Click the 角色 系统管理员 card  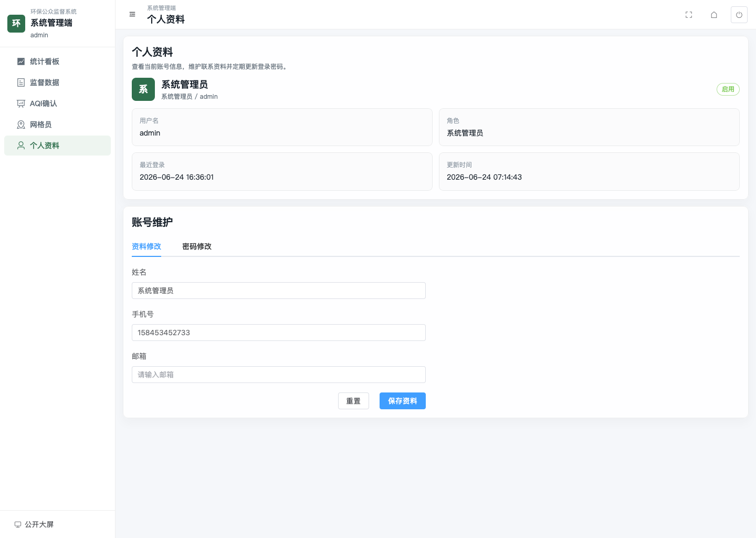pos(589,127)
